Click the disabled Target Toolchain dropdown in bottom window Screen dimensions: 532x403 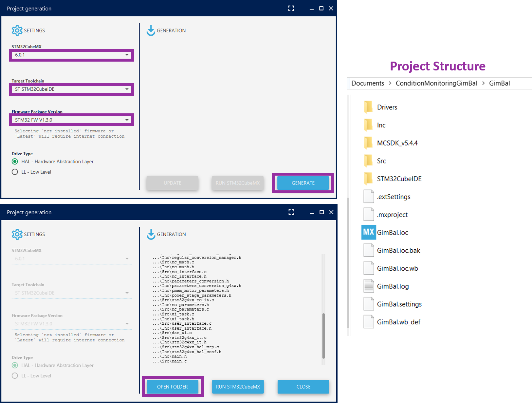click(72, 293)
